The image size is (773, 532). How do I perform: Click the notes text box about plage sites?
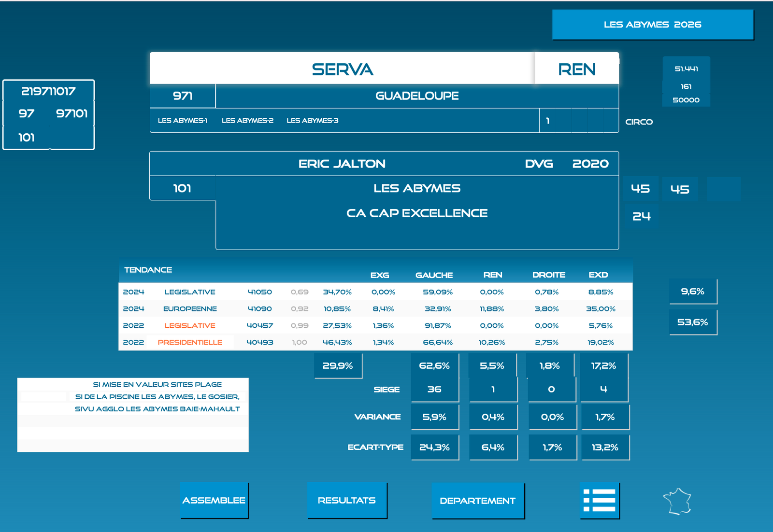[133, 415]
